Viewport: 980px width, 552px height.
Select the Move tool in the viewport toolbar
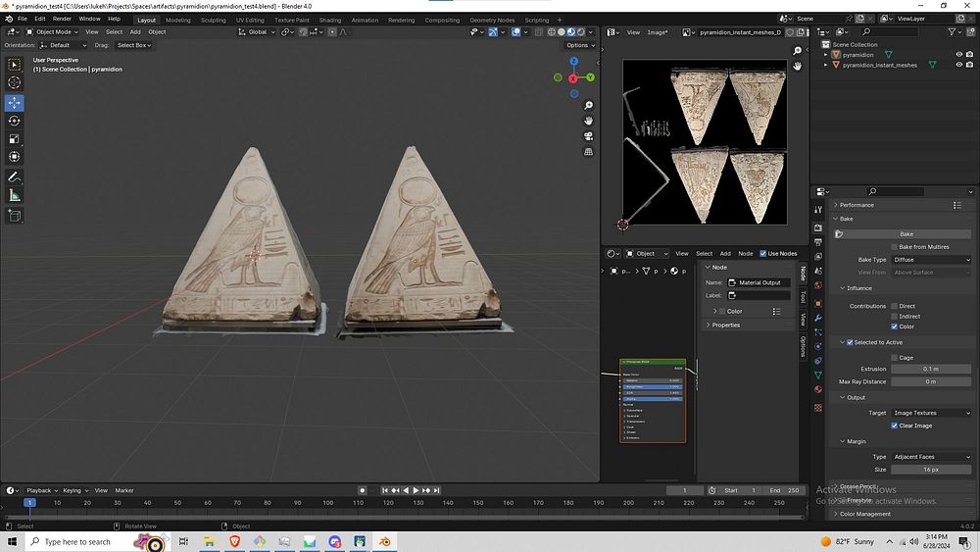click(15, 103)
